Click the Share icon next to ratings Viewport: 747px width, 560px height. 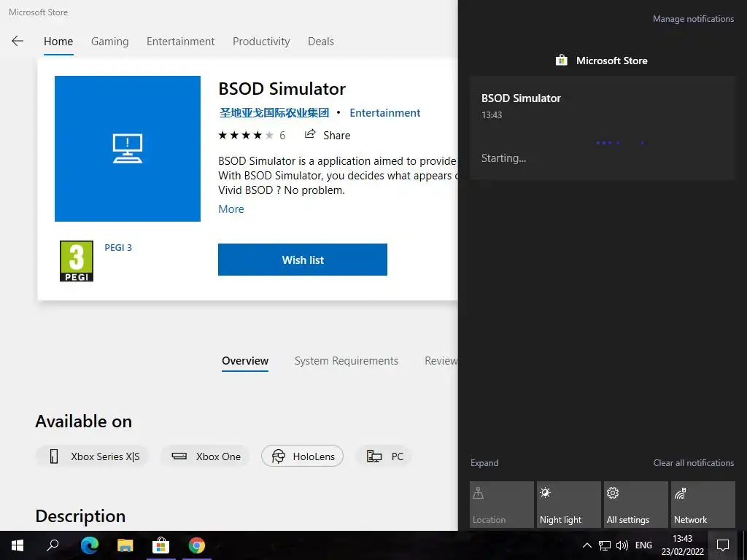[310, 135]
